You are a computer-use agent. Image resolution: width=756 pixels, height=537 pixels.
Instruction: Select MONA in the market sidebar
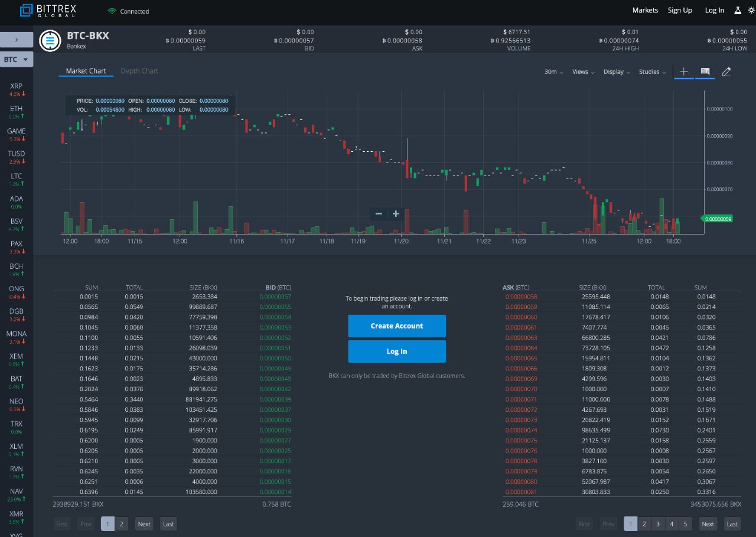tap(17, 337)
